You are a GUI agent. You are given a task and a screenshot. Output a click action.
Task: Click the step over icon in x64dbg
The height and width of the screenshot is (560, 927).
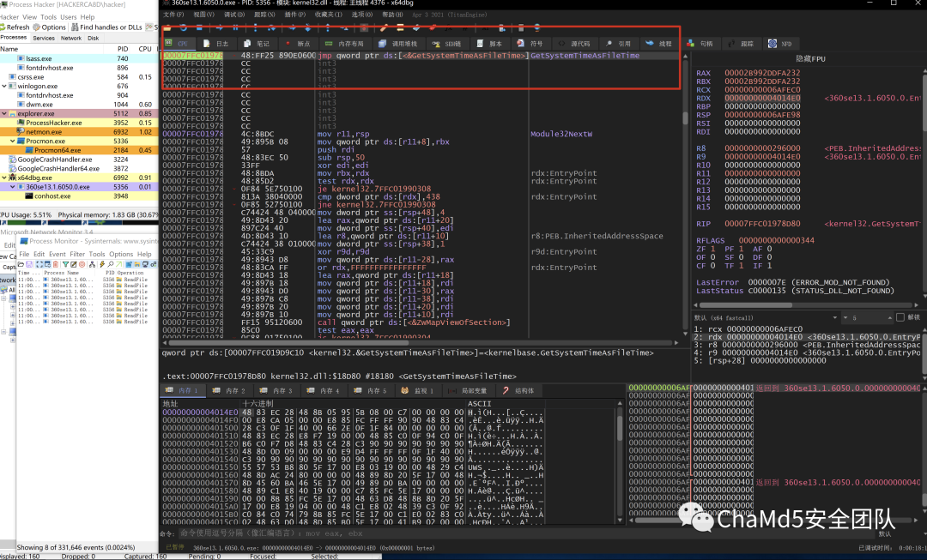point(271,27)
